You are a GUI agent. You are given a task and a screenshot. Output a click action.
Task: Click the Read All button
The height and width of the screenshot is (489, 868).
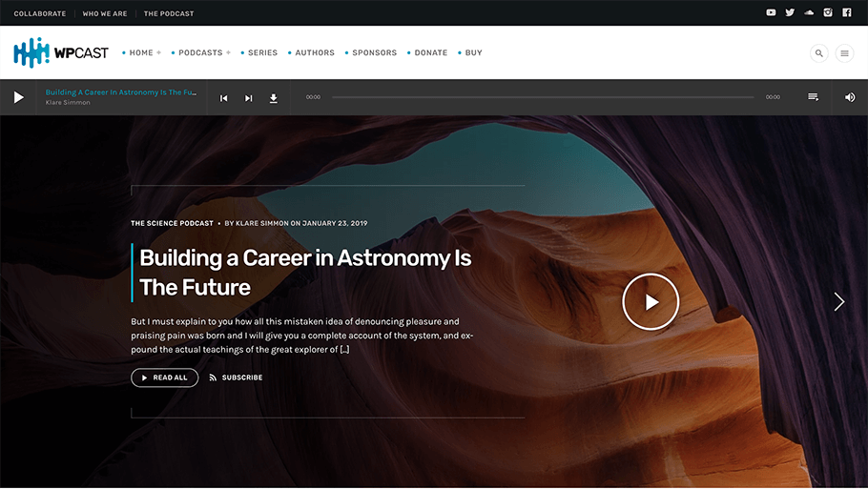click(164, 377)
